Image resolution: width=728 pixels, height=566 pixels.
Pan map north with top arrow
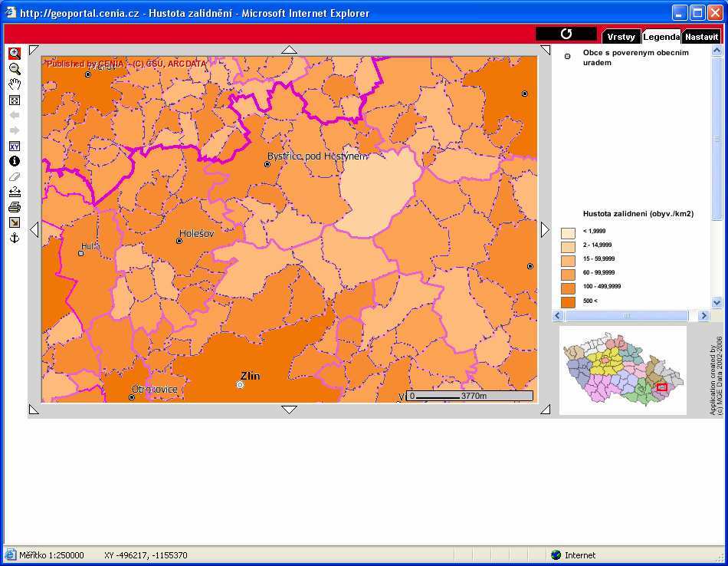289,50
